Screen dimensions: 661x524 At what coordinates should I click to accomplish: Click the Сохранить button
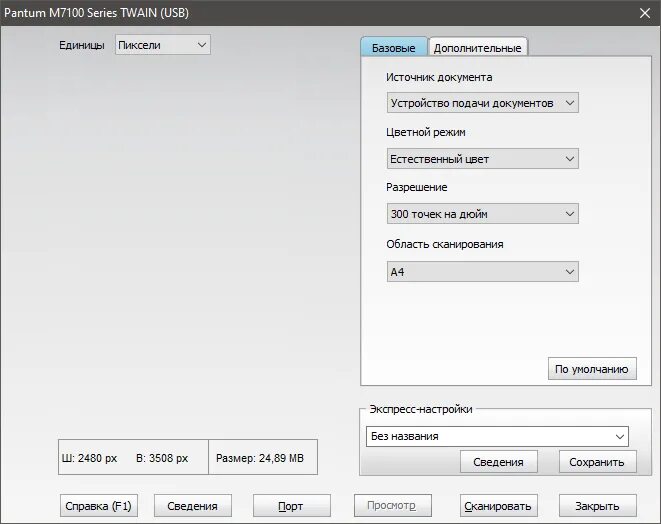point(597,462)
